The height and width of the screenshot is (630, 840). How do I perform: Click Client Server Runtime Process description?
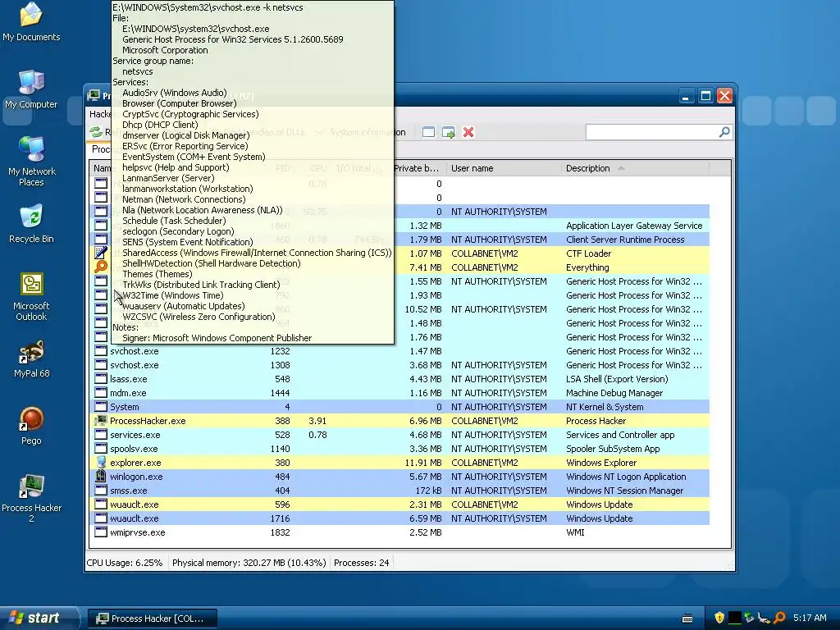pyautogui.click(x=625, y=240)
